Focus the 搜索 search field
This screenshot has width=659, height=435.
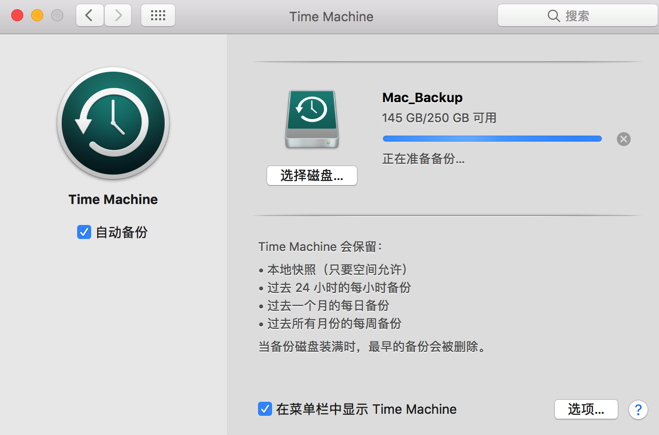click(x=590, y=16)
